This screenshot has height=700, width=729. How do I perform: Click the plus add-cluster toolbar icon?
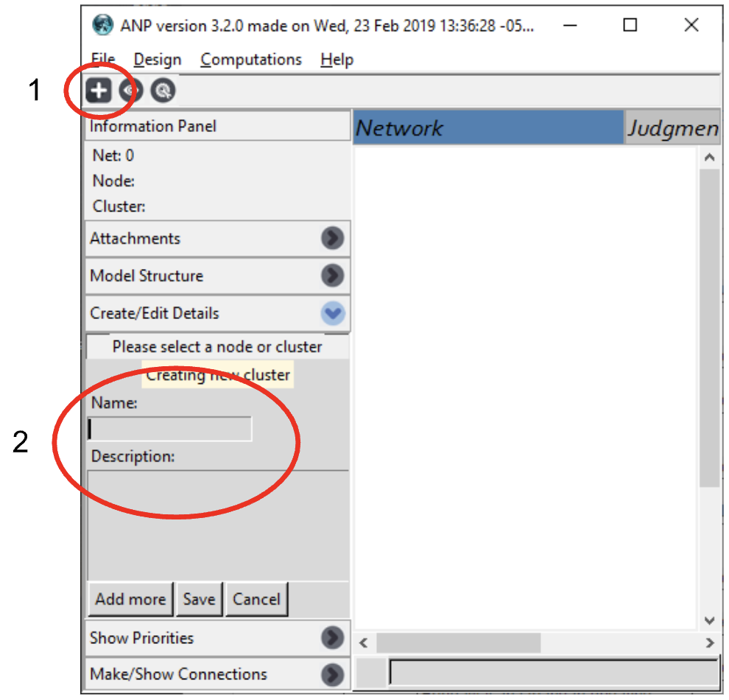pyautogui.click(x=99, y=90)
